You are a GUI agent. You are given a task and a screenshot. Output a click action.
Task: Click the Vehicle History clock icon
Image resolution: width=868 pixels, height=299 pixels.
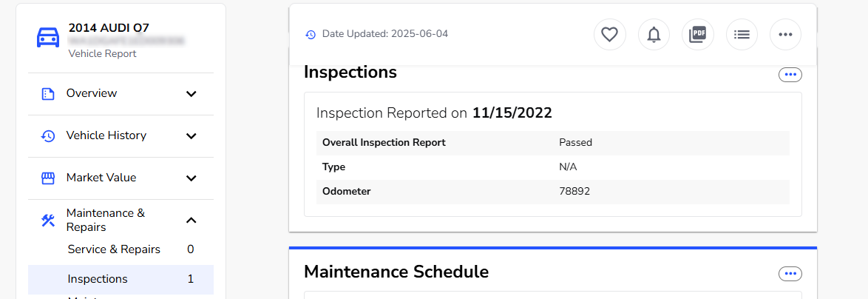pos(48,136)
